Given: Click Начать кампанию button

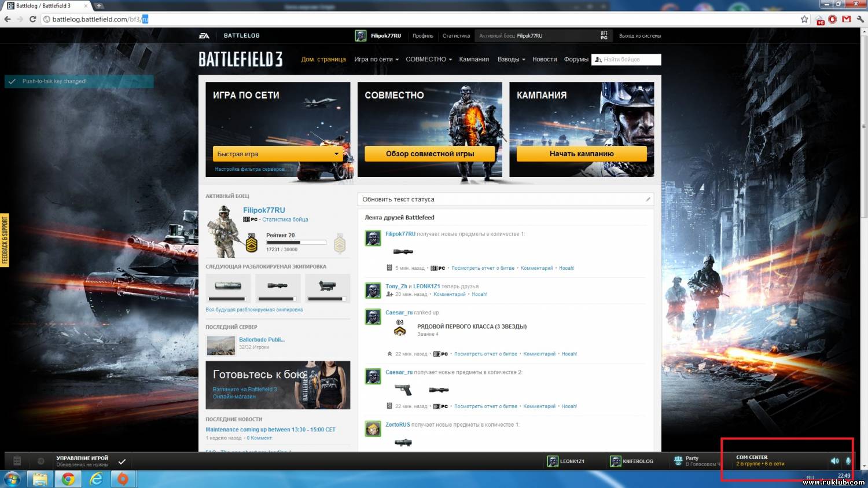Looking at the screenshot, I should pos(582,154).
